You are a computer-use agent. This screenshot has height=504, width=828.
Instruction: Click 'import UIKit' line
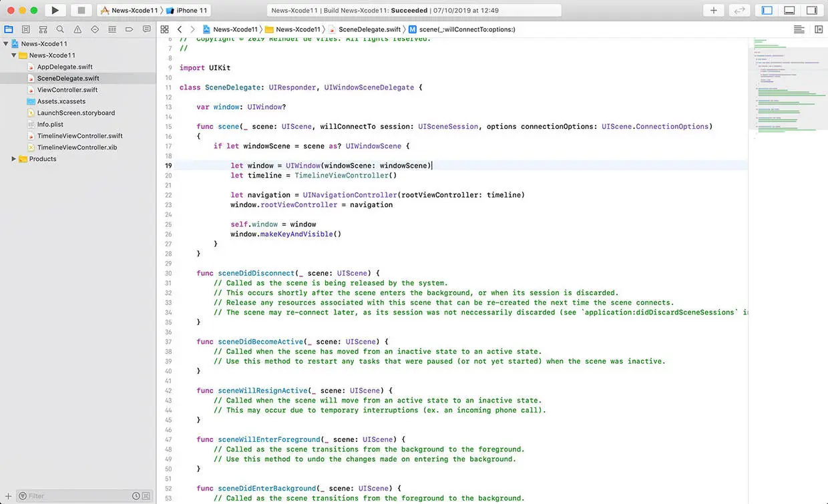(205, 68)
